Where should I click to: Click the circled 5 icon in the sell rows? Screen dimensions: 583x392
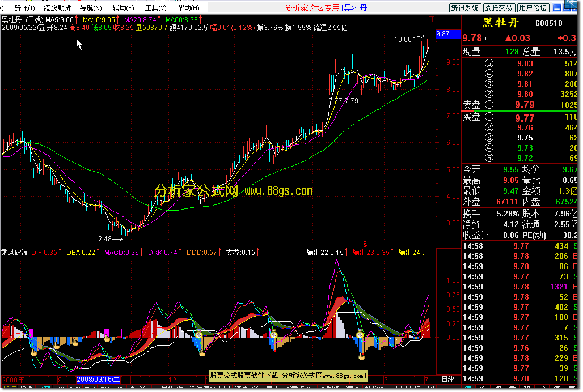(489, 63)
